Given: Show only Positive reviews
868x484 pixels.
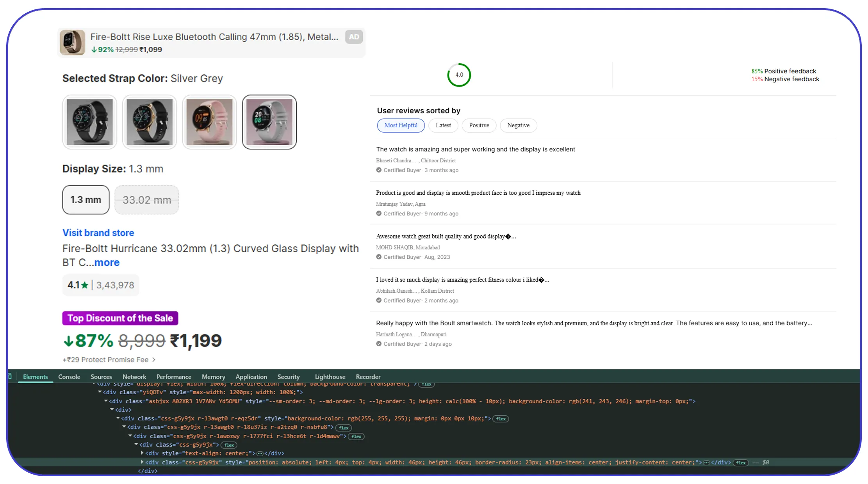Looking at the screenshot, I should click(479, 125).
